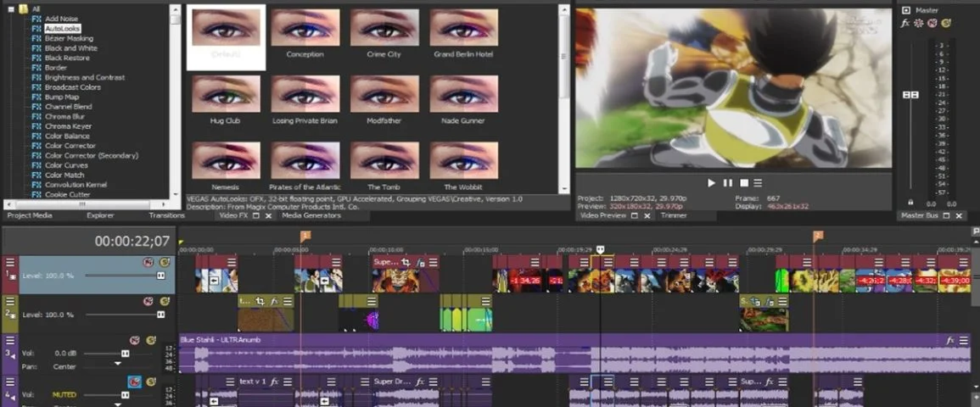Viewport: 980px width, 407px height.
Task: Solo the Master bus
Action: point(946,23)
